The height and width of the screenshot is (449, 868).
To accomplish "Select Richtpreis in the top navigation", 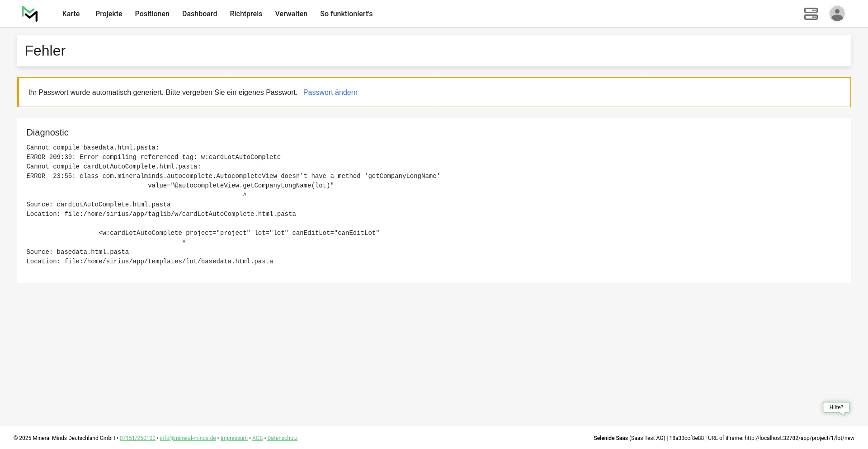I will tap(246, 14).
